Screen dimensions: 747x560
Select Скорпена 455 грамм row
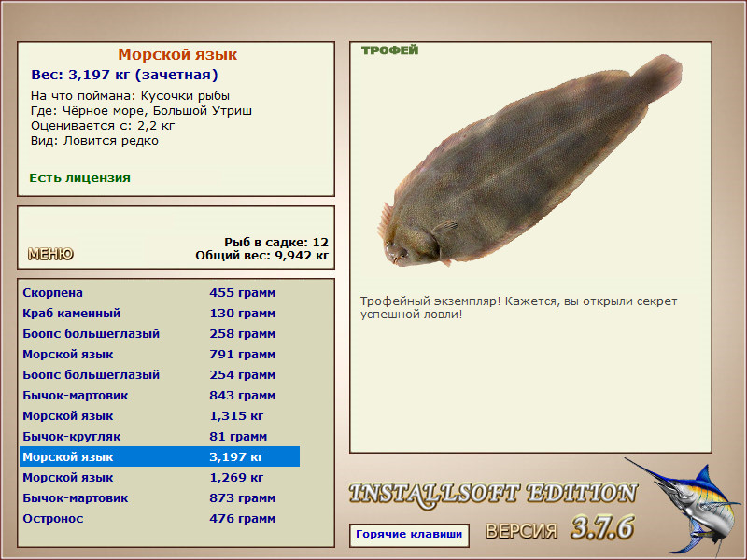coord(160,292)
